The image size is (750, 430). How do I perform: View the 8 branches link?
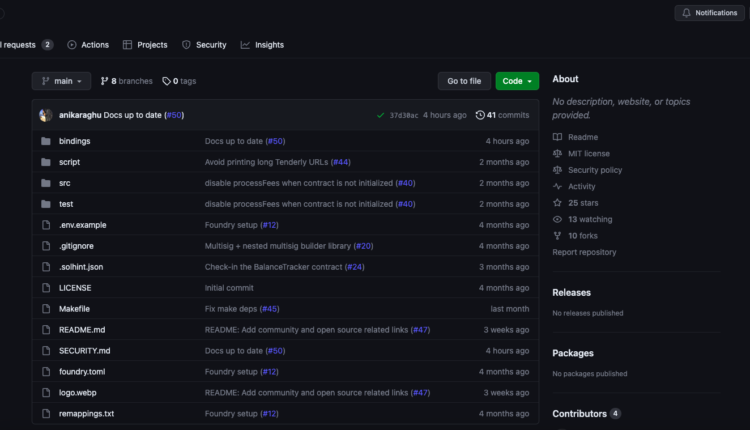(x=127, y=81)
